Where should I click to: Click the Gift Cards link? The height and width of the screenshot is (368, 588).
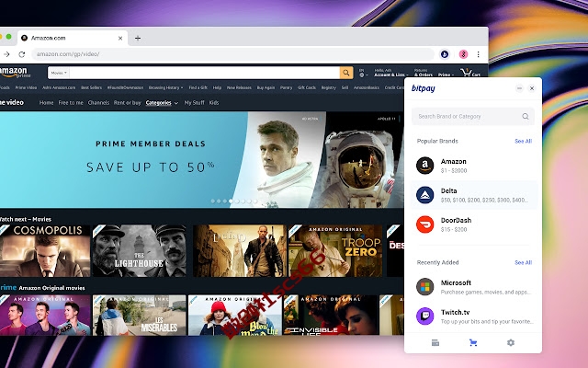pos(307,87)
